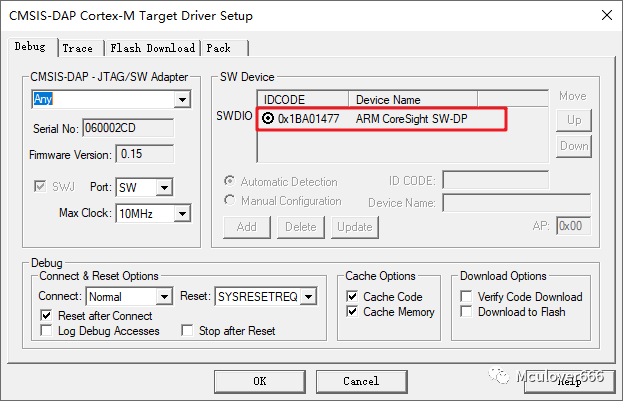Select the 0x1BA01477 device radio button
Screen dimensions: 623x401
tap(268, 118)
